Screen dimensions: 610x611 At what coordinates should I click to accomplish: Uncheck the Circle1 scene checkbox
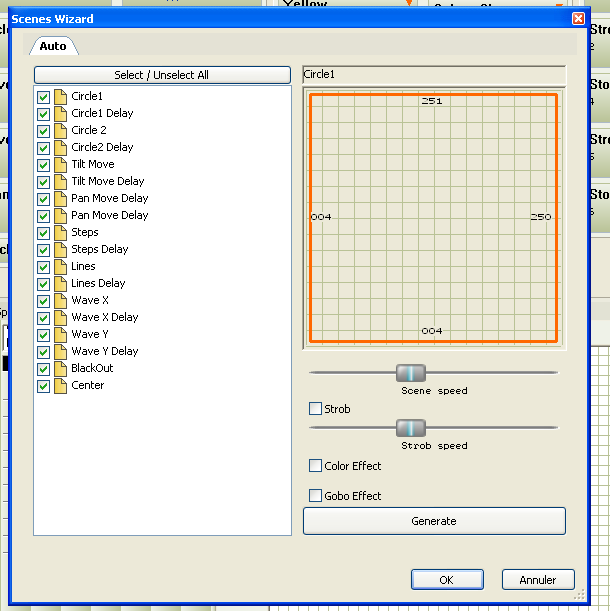(44, 97)
